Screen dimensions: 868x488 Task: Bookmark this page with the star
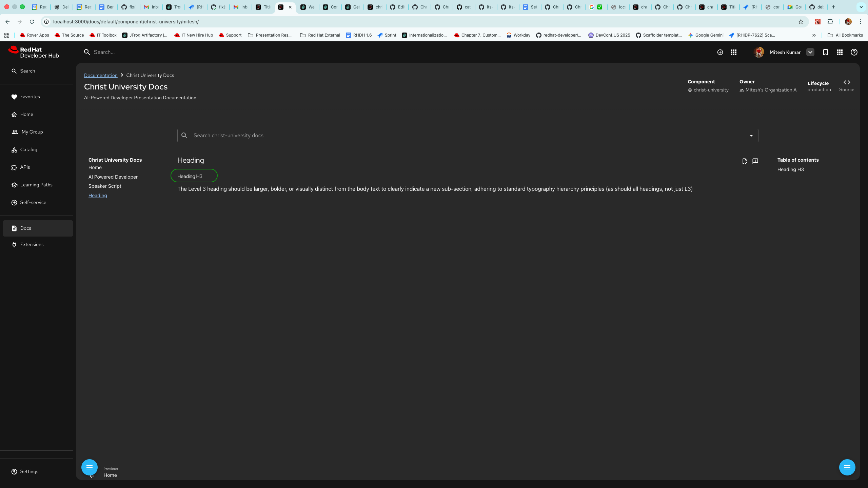click(x=801, y=22)
